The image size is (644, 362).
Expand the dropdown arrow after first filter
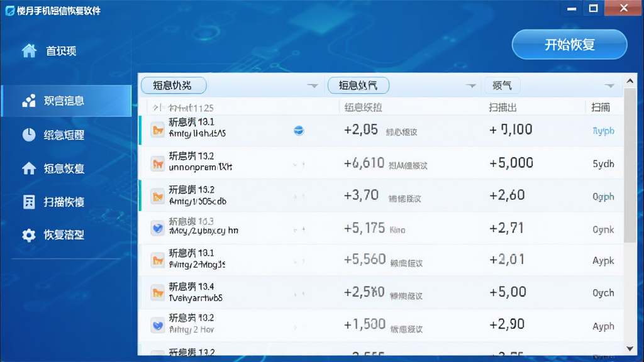click(313, 85)
